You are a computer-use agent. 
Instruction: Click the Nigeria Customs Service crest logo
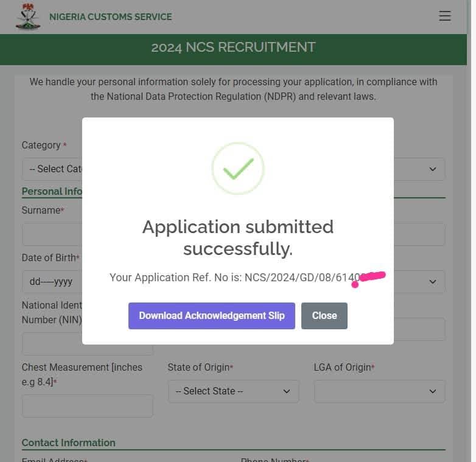click(x=28, y=16)
